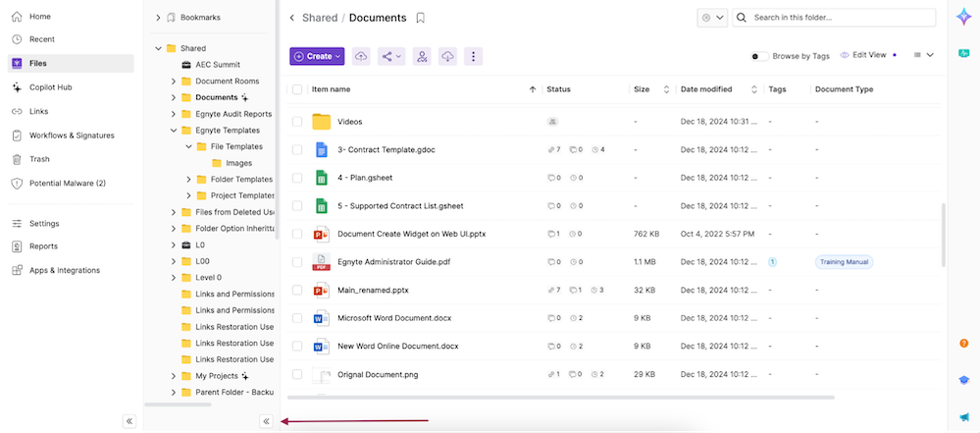Viewport: 980px width, 433px height.
Task: Check the select-all checkbox in header
Action: 297,89
